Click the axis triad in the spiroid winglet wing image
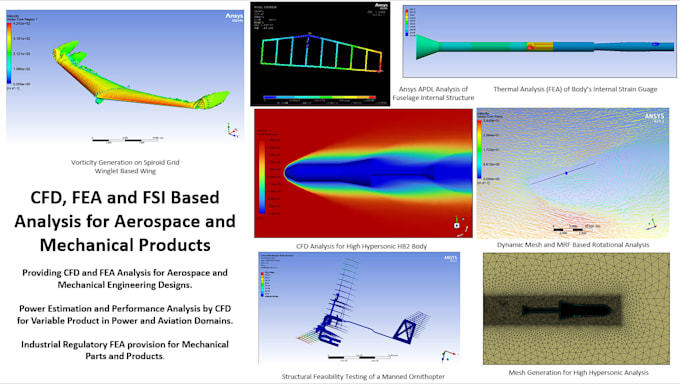 click(232, 130)
